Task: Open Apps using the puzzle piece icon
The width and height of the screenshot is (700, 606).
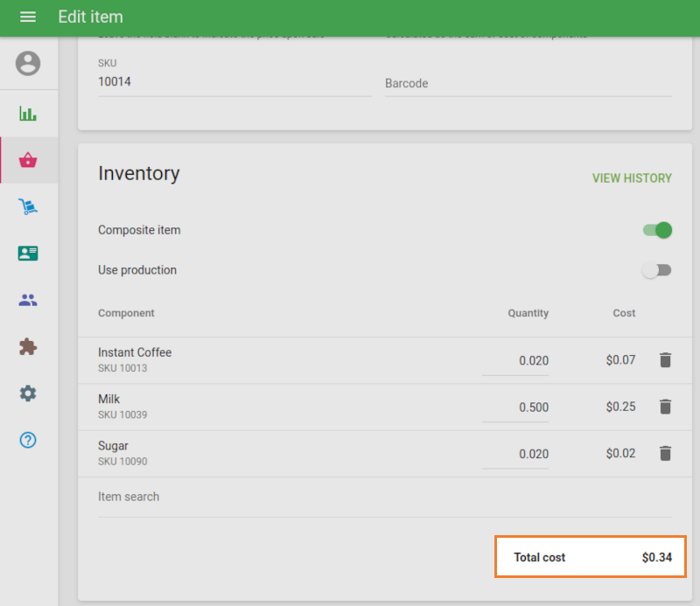Action: (x=27, y=346)
